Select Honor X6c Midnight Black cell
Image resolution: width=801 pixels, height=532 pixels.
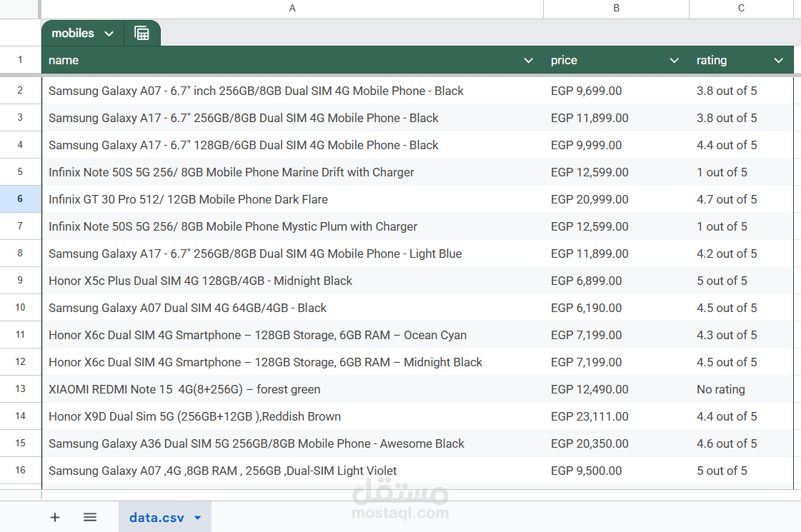pos(292,361)
